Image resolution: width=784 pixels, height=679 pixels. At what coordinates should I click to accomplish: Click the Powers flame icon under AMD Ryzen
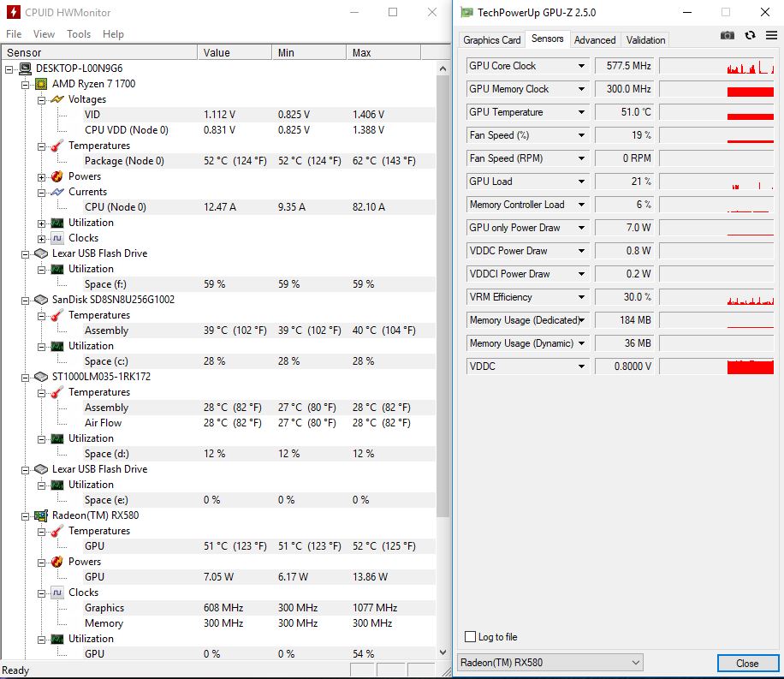57,176
